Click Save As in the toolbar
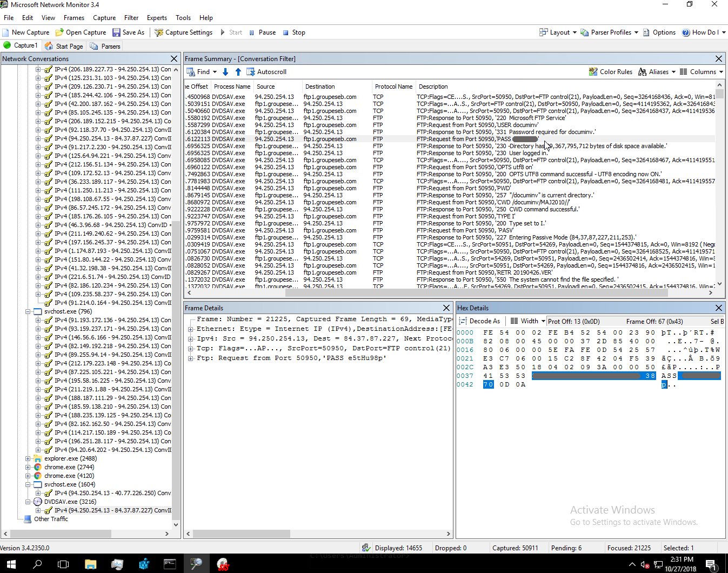Screen dimensions: 728x573 click(128, 32)
